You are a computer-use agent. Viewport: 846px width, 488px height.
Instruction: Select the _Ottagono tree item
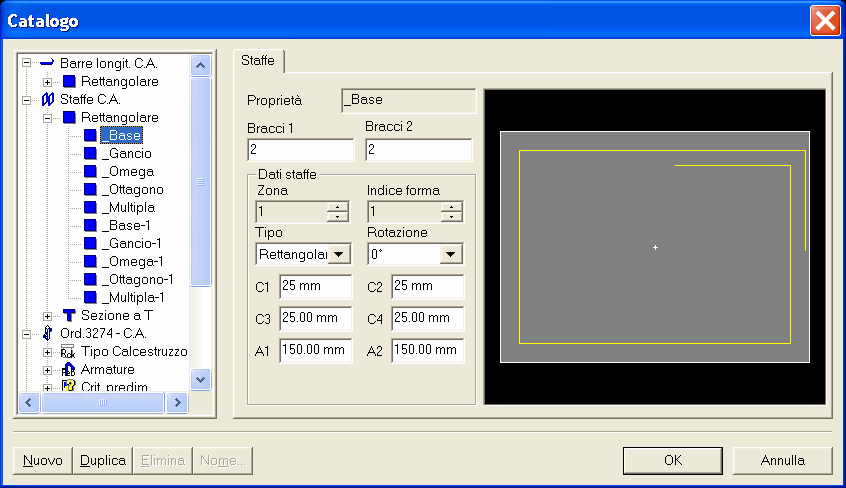click(133, 189)
